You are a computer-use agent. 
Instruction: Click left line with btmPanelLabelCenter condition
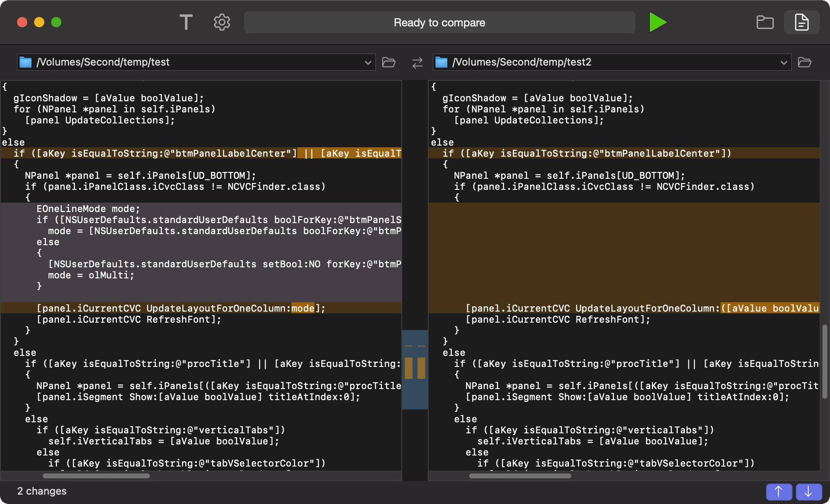click(201, 153)
